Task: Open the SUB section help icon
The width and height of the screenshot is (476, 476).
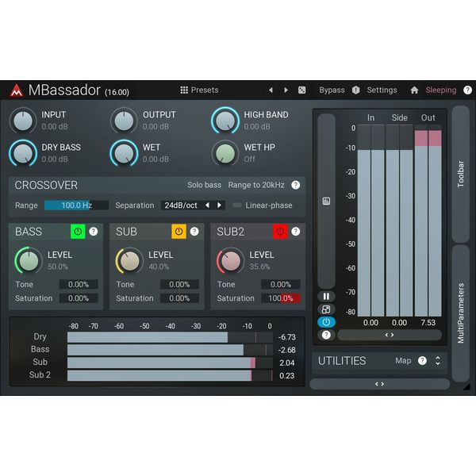Action: pos(194,232)
